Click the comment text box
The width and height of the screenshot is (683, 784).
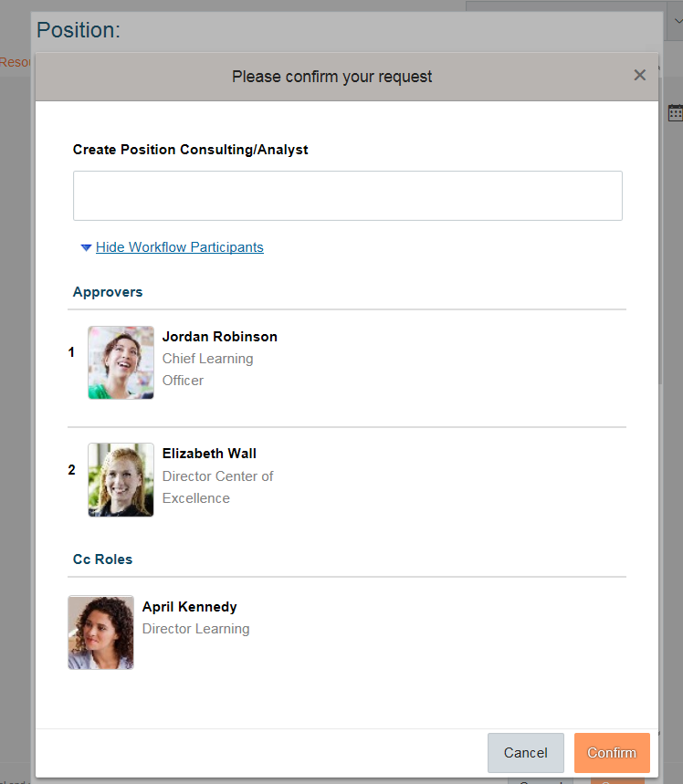(x=348, y=195)
